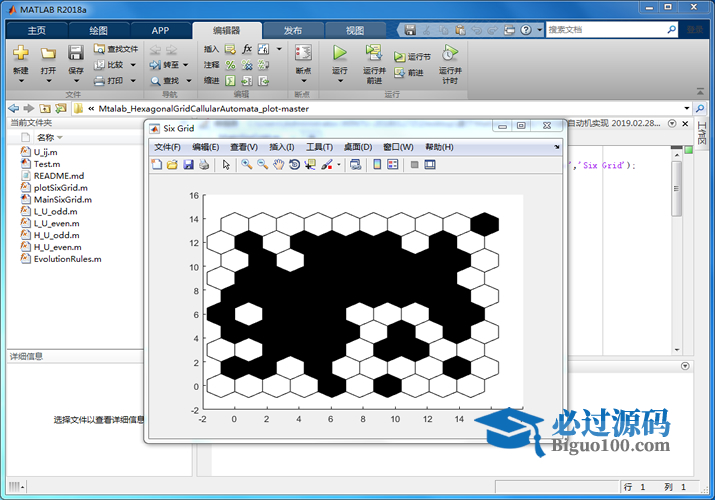Click the Find Files (查找文件) button
Viewport: 715px width, 500px height.
click(115, 48)
